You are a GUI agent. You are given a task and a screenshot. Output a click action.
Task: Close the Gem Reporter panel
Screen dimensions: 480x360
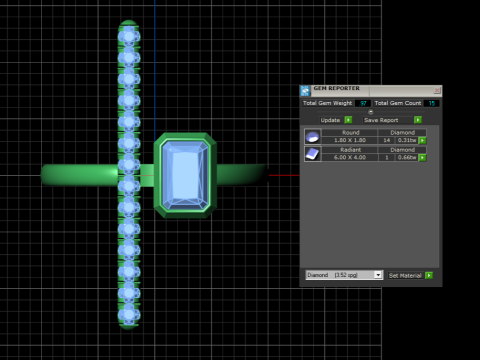(437, 90)
